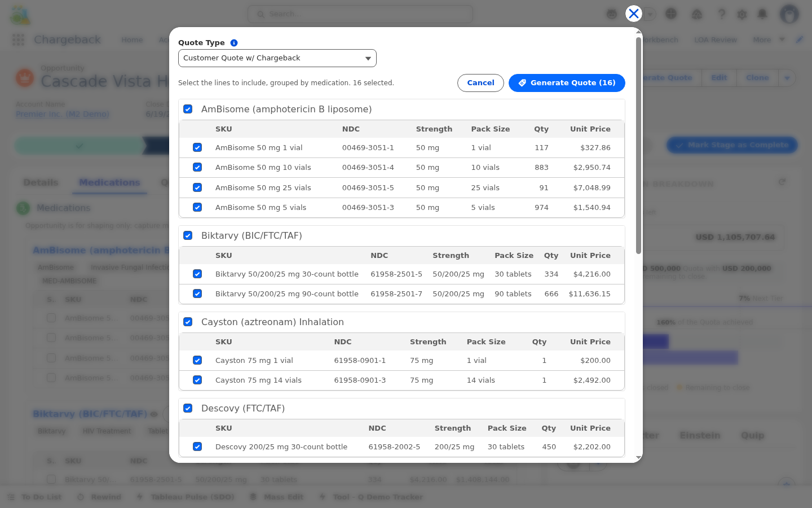
Task: Uncheck the AmBisome 50 mg 1 vial row
Action: (197, 148)
